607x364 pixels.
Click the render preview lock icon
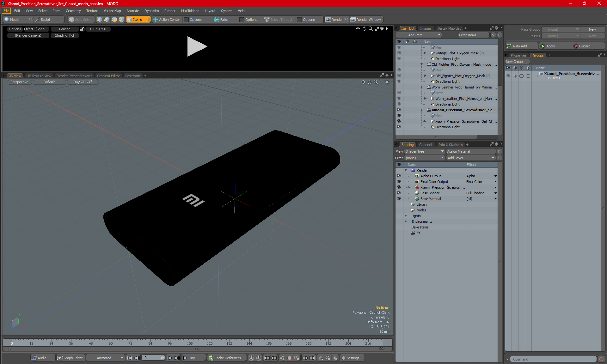click(x=82, y=29)
